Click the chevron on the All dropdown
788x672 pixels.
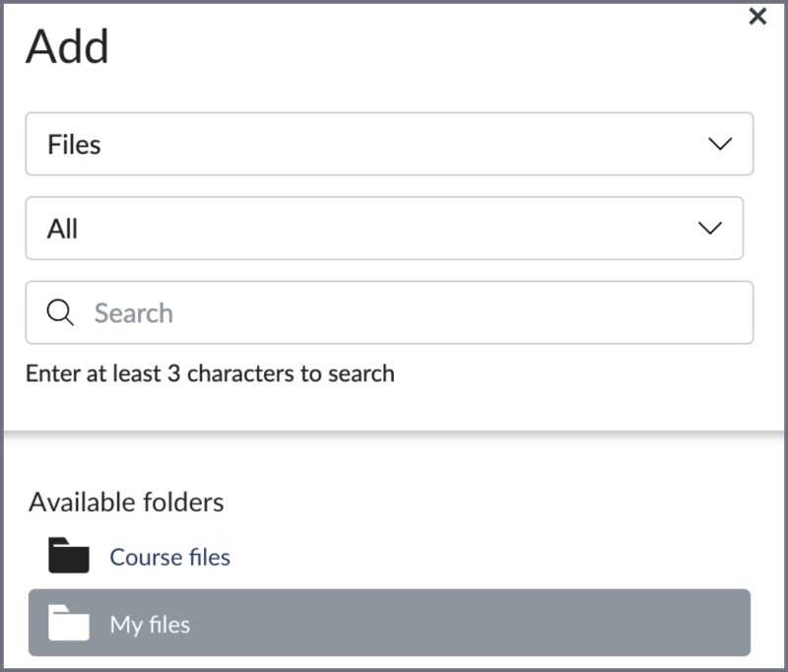tap(712, 228)
